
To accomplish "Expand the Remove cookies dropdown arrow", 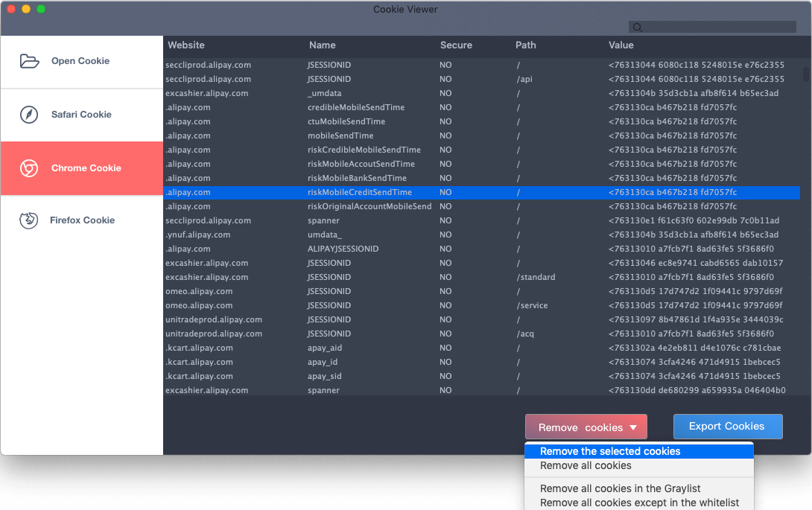I will click(633, 427).
